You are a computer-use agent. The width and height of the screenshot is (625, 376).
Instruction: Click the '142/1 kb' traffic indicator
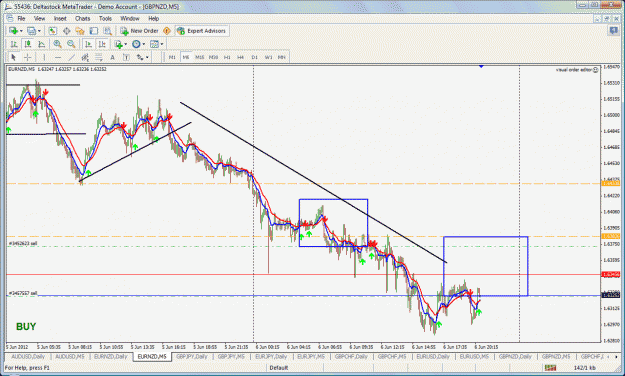[x=585, y=368]
